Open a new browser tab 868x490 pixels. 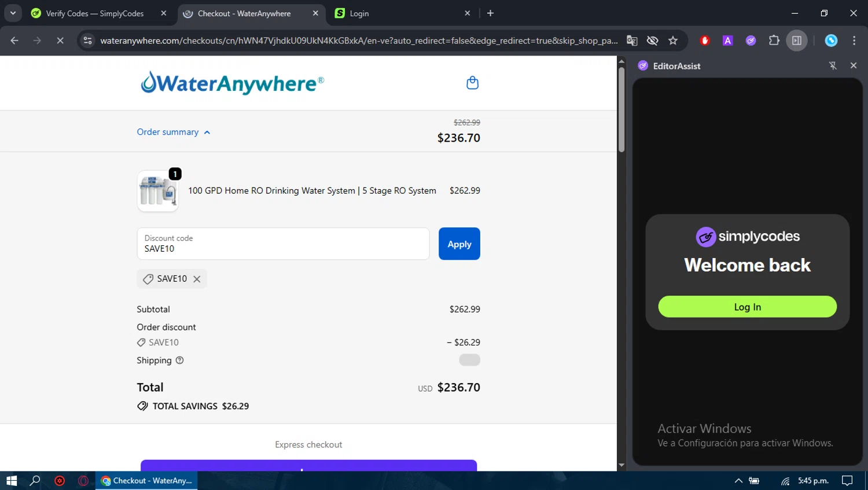pos(490,13)
